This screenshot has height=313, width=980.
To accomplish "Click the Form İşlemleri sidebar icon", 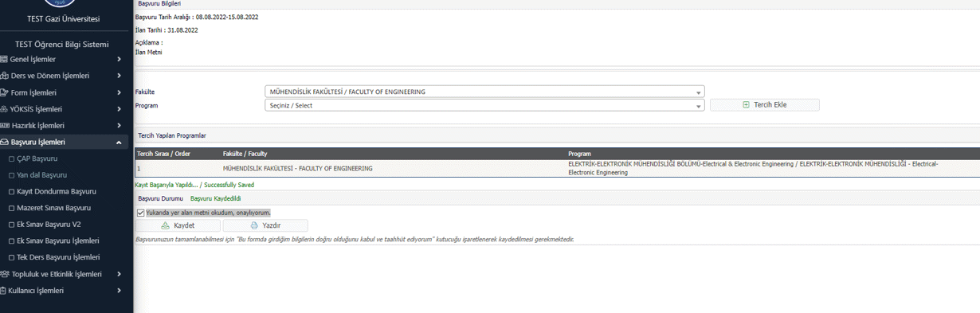I will tap(4, 92).
